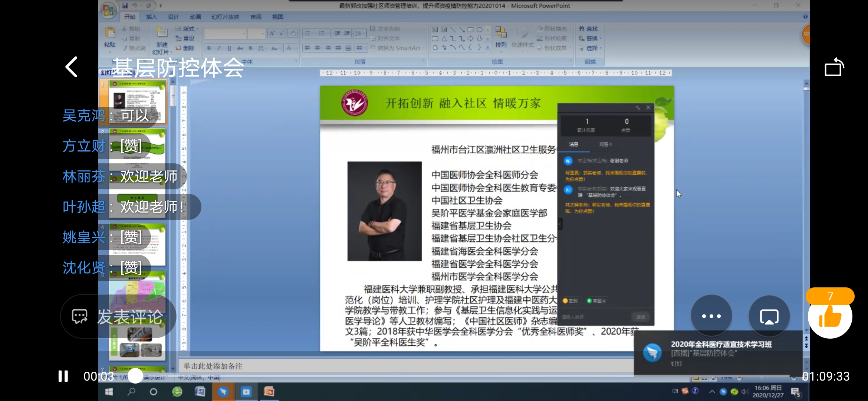
Task: Pause the video playback
Action: tap(63, 376)
